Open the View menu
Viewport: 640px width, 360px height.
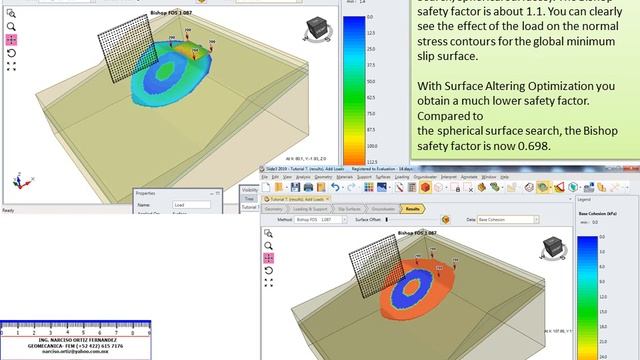click(x=287, y=177)
